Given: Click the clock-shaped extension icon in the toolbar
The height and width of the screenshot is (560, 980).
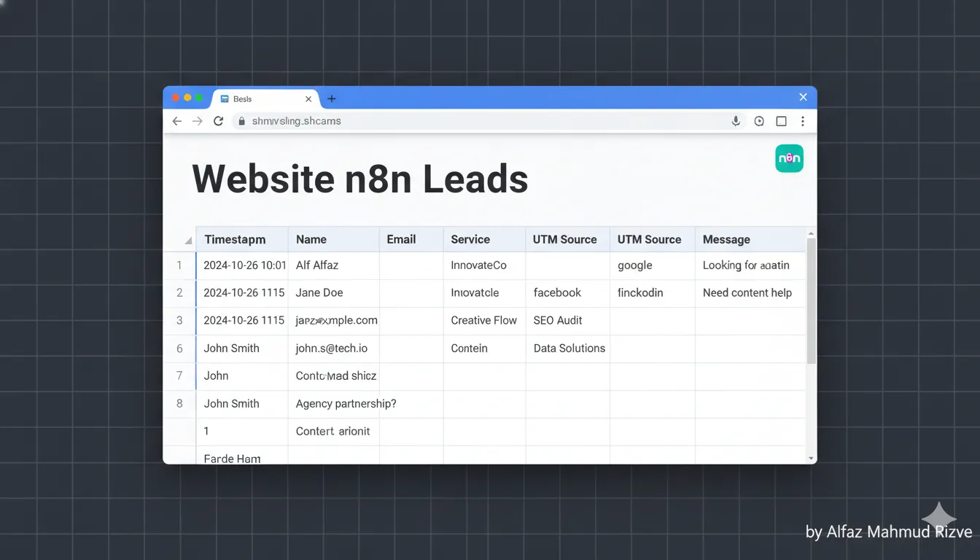Looking at the screenshot, I should tap(758, 121).
